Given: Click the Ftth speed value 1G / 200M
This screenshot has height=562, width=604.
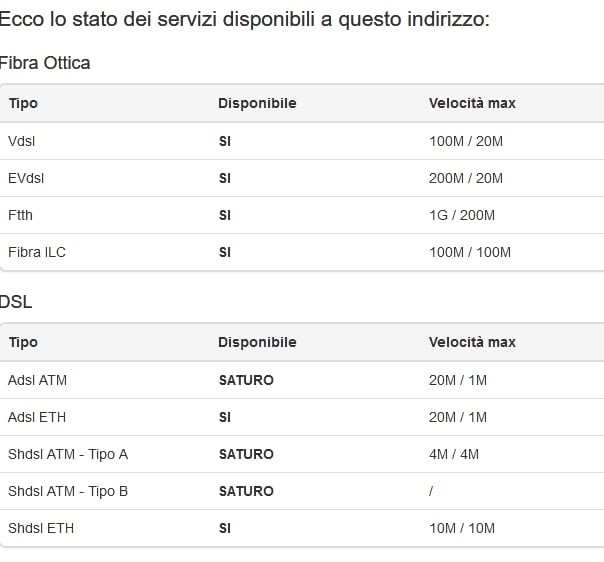Looking at the screenshot, I should tap(462, 215).
